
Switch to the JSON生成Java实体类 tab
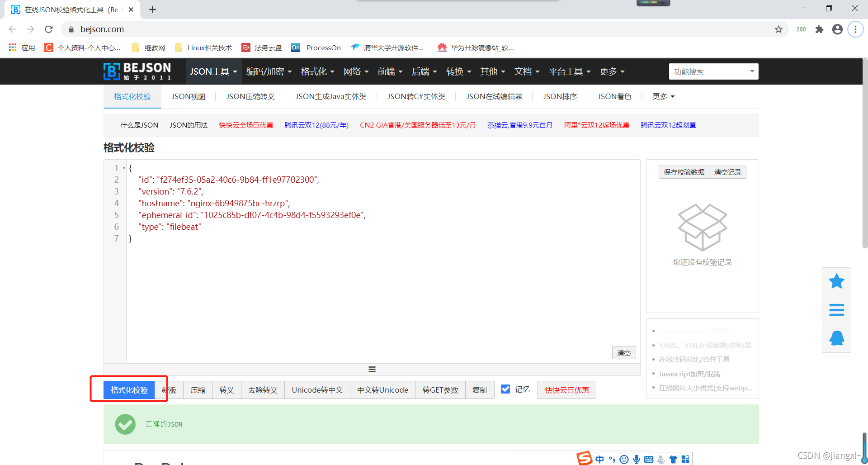(331, 96)
